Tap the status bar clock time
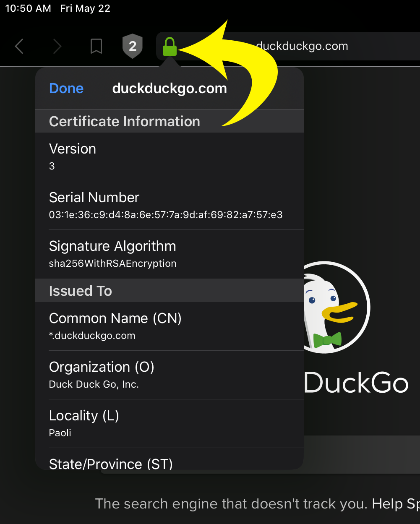This screenshot has width=420, height=524. (28, 8)
